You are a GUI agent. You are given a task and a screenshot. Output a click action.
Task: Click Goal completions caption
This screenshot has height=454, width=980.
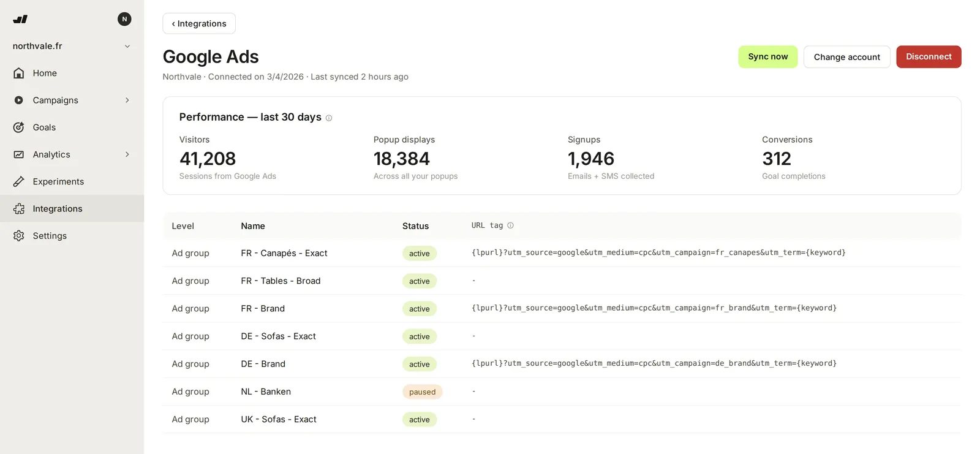pyautogui.click(x=794, y=176)
